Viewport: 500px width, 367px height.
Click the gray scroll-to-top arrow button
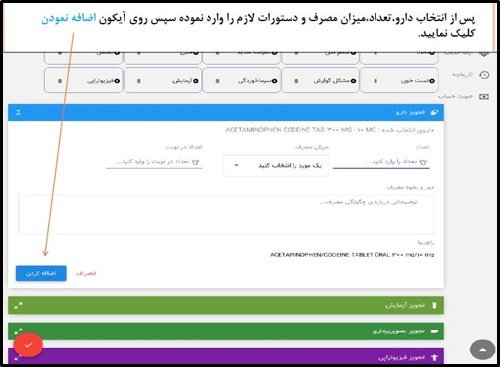point(482,350)
